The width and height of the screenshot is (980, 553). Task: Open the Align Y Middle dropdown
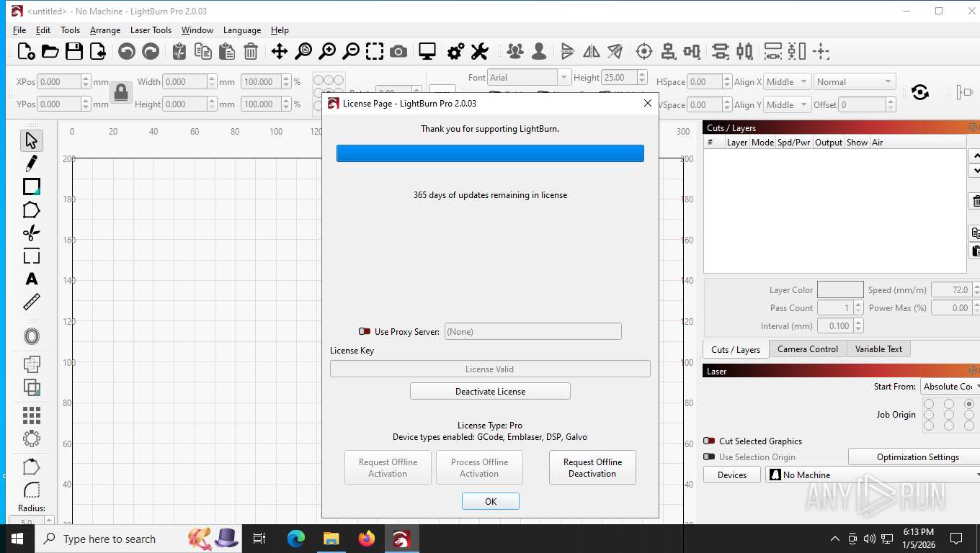tap(787, 104)
